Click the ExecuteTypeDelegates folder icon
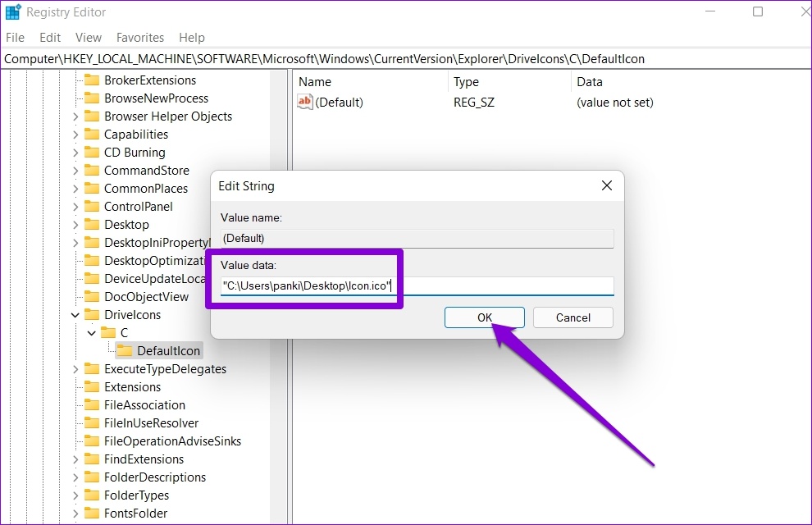Screen dimensions: 812x525 92,368
